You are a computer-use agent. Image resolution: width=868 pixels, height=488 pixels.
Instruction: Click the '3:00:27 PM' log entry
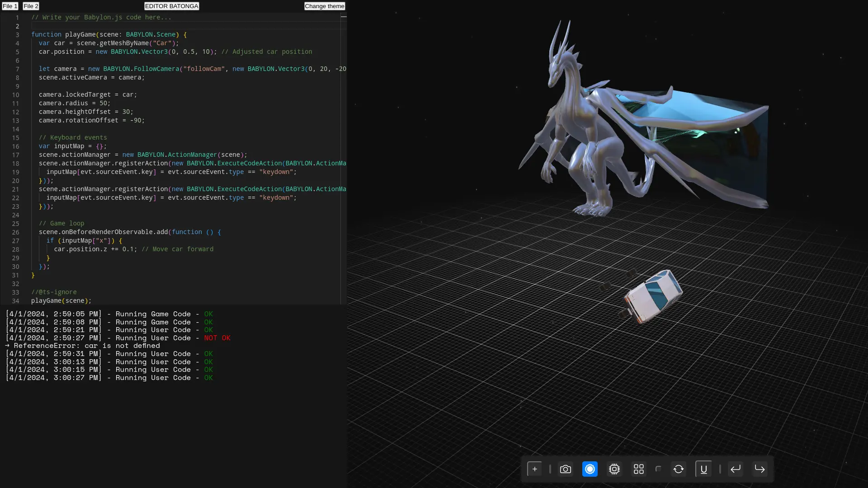108,378
